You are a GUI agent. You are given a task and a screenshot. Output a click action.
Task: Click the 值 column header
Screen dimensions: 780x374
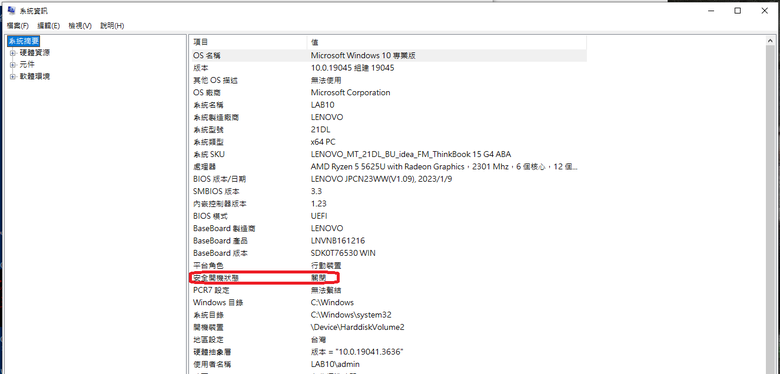tap(447, 42)
